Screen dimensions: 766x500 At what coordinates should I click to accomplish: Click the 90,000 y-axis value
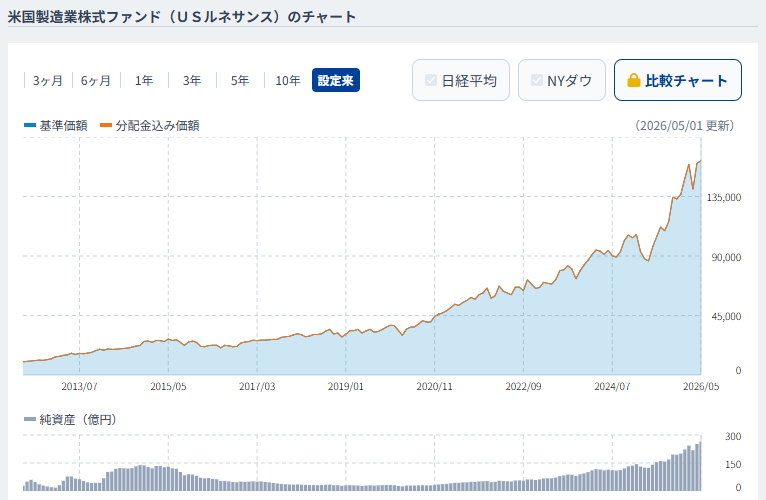pos(726,257)
